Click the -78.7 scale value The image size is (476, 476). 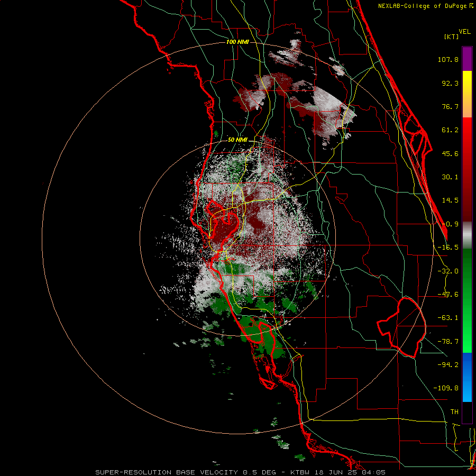[x=448, y=342]
